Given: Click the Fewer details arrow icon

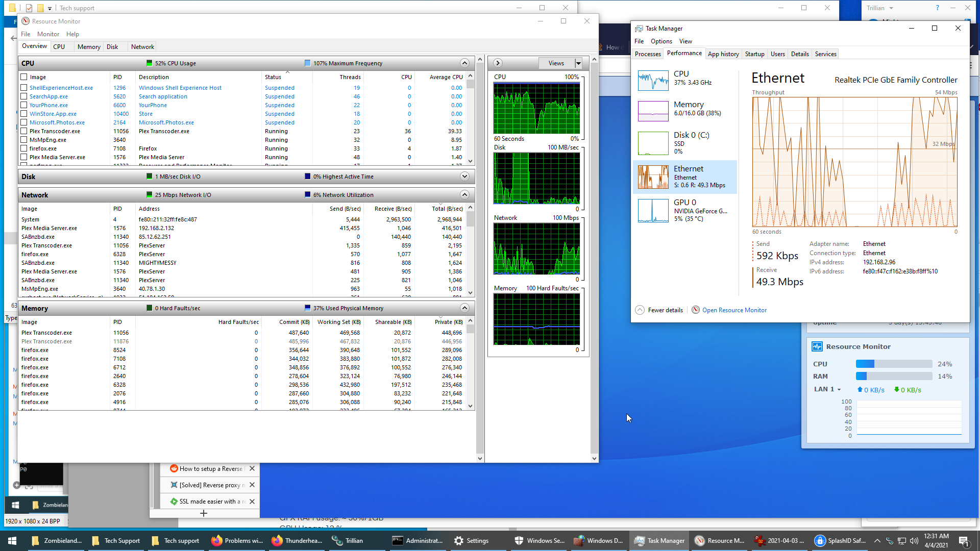Looking at the screenshot, I should (x=640, y=310).
